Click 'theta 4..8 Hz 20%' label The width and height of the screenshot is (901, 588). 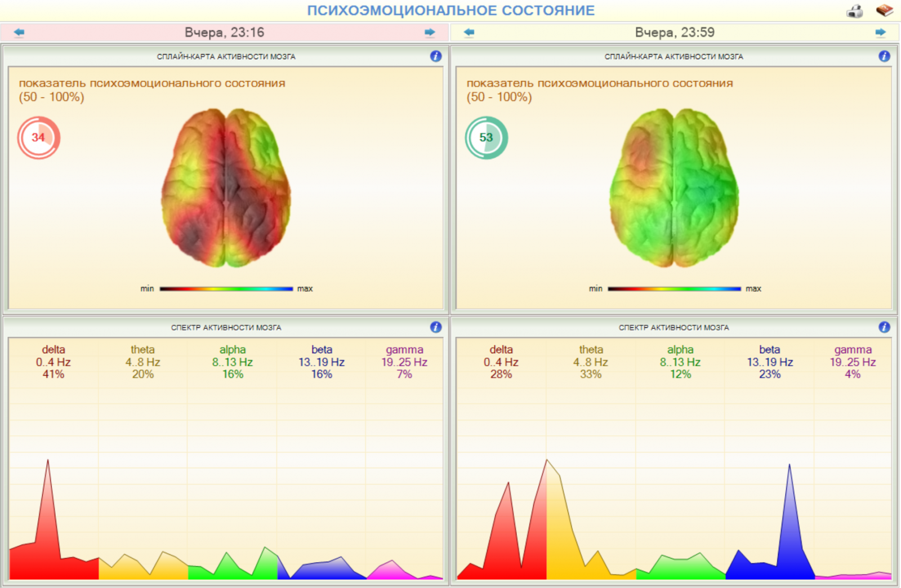[x=142, y=362]
